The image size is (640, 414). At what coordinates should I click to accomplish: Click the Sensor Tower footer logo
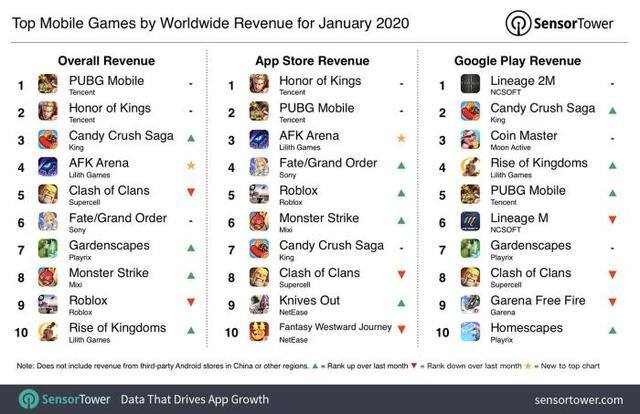tap(64, 399)
